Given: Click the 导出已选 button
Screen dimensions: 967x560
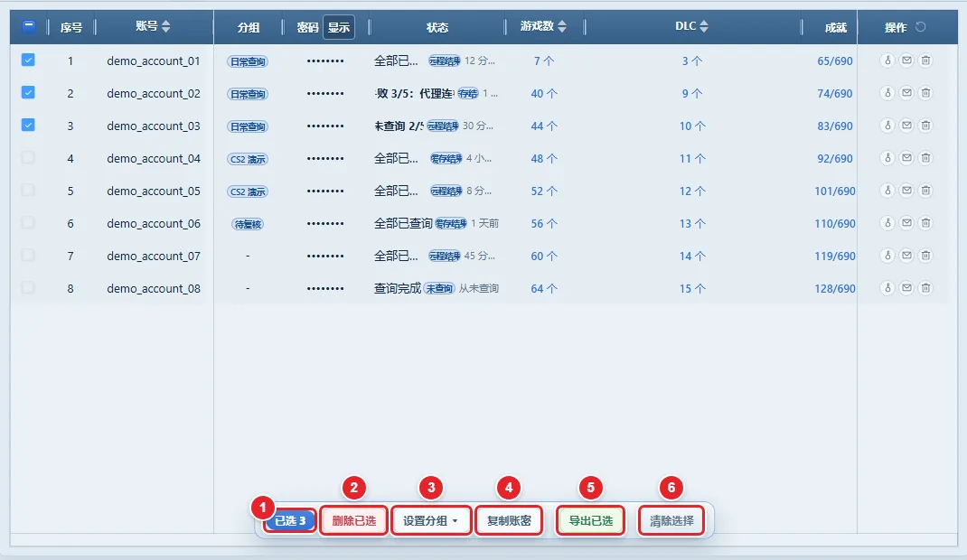Looking at the screenshot, I should [x=591, y=520].
